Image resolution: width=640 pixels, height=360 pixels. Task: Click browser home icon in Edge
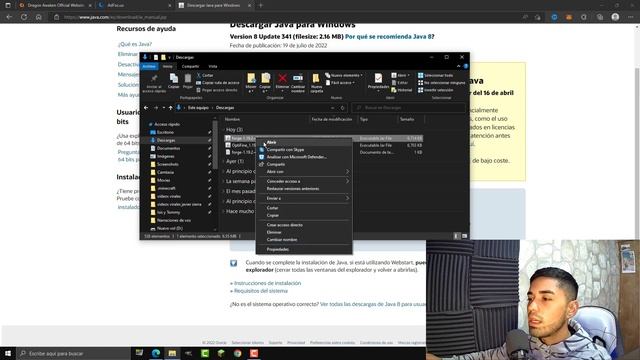tap(38, 17)
